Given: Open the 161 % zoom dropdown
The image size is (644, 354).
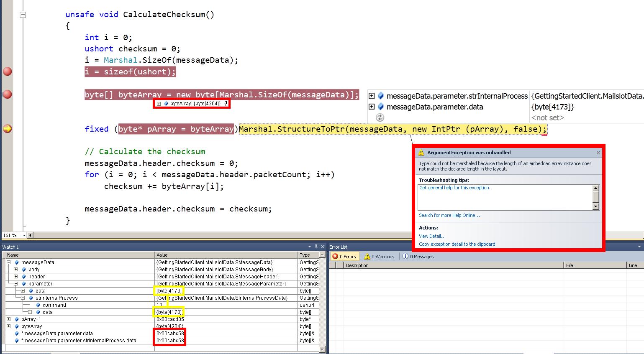Looking at the screenshot, I should pos(24,235).
